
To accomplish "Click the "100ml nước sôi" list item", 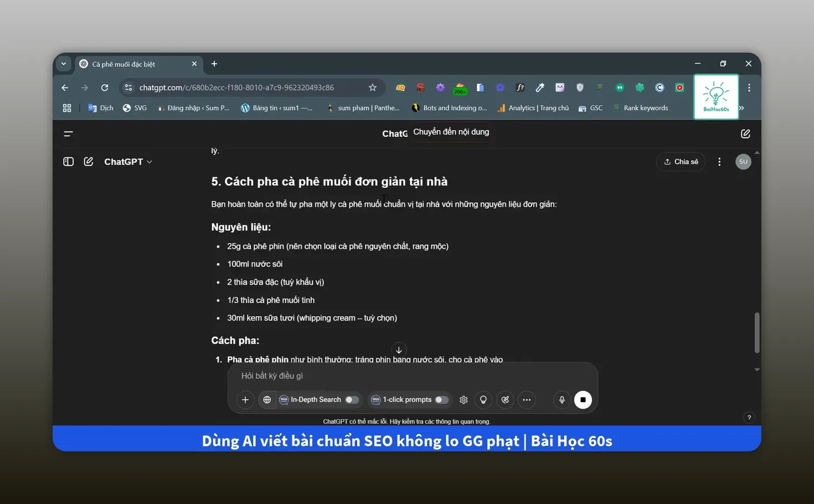I will [255, 264].
